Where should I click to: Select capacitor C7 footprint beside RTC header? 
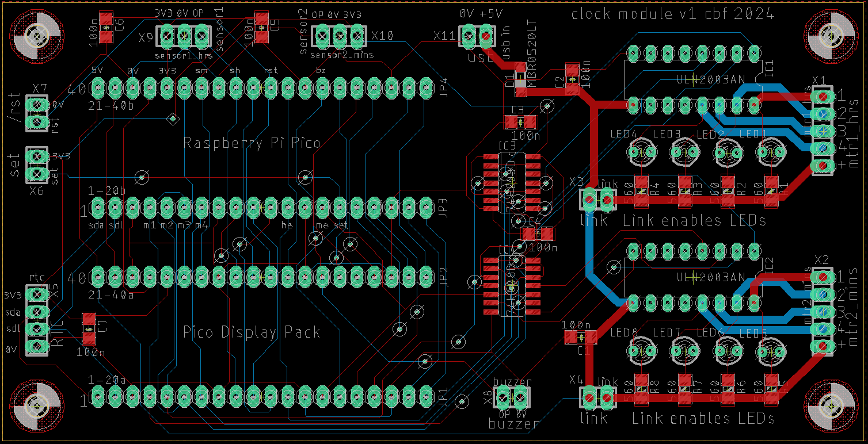(89, 328)
